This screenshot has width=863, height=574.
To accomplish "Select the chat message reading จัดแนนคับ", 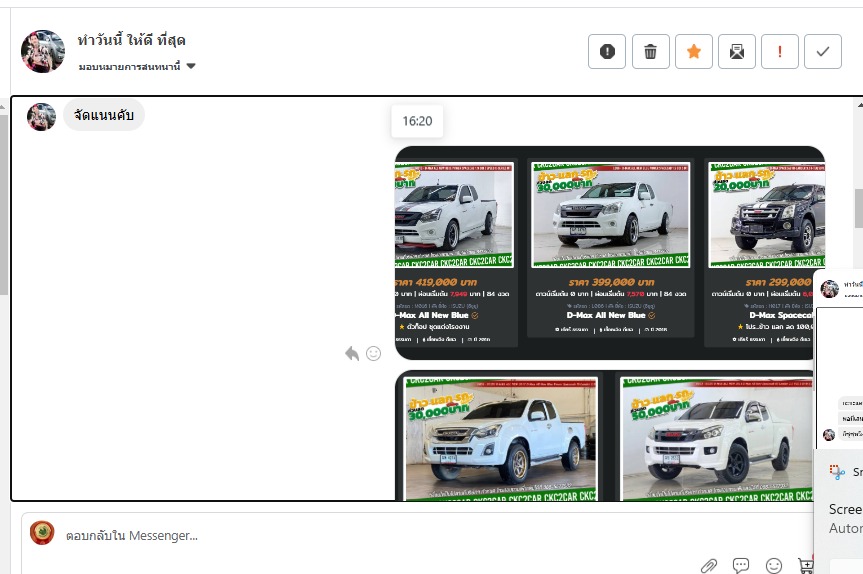I will [104, 115].
